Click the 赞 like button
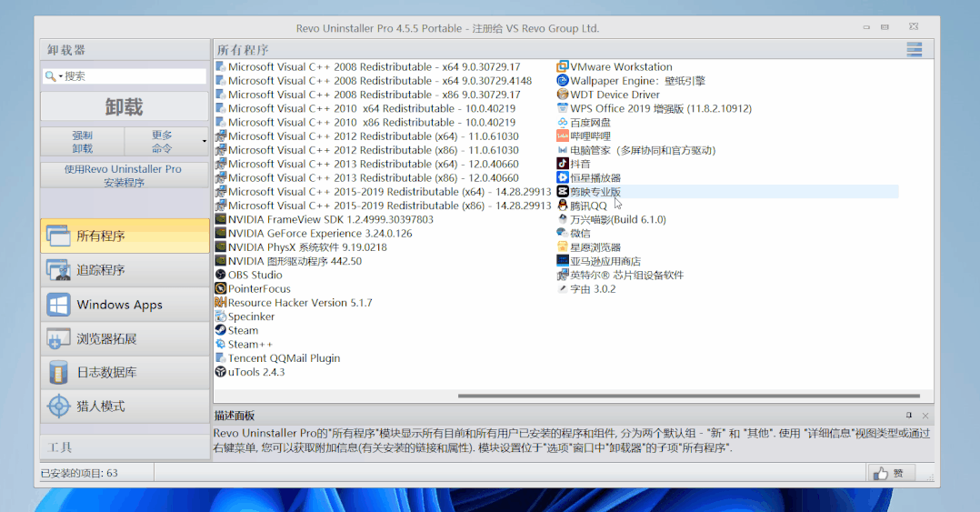The height and width of the screenshot is (512, 980). (x=891, y=473)
